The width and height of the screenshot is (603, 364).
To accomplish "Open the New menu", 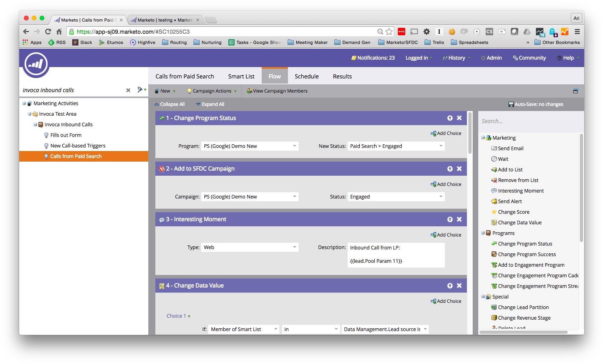I will click(165, 91).
